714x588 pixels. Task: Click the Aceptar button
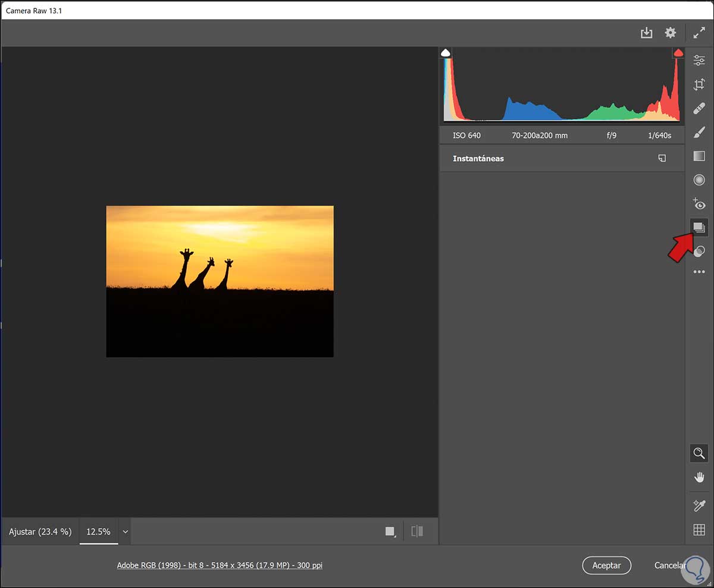pos(606,565)
